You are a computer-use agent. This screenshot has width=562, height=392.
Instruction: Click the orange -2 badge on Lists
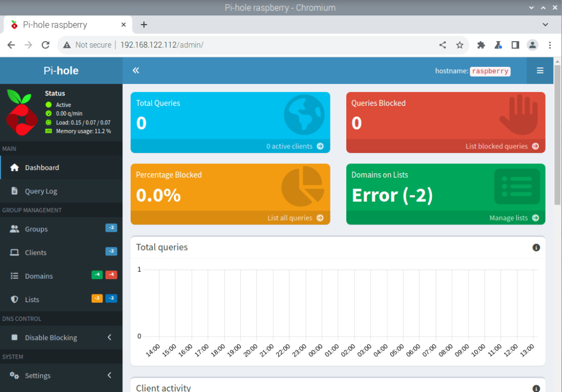pyautogui.click(x=97, y=298)
